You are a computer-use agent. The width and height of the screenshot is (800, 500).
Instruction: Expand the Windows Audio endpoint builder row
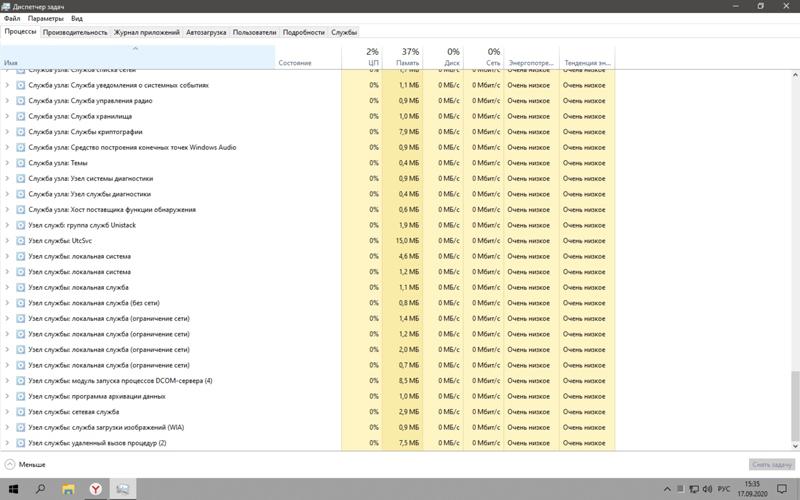pyautogui.click(x=7, y=147)
